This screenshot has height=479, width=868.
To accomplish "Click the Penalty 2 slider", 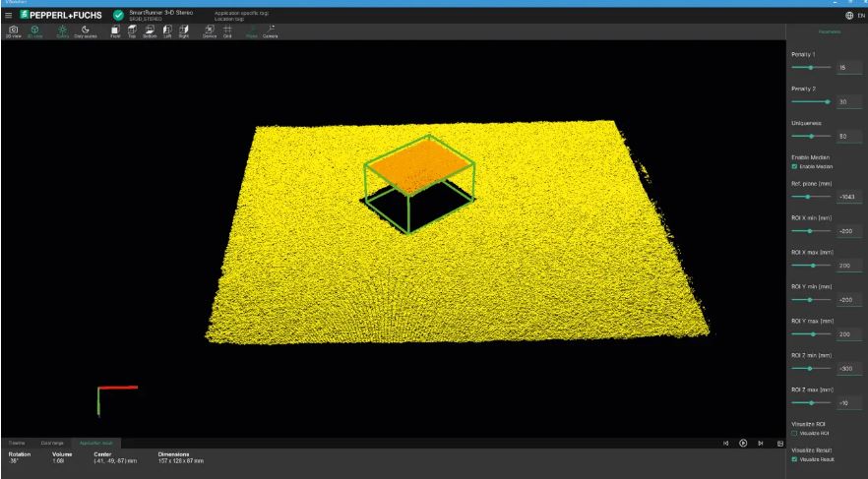I will pyautogui.click(x=811, y=101).
